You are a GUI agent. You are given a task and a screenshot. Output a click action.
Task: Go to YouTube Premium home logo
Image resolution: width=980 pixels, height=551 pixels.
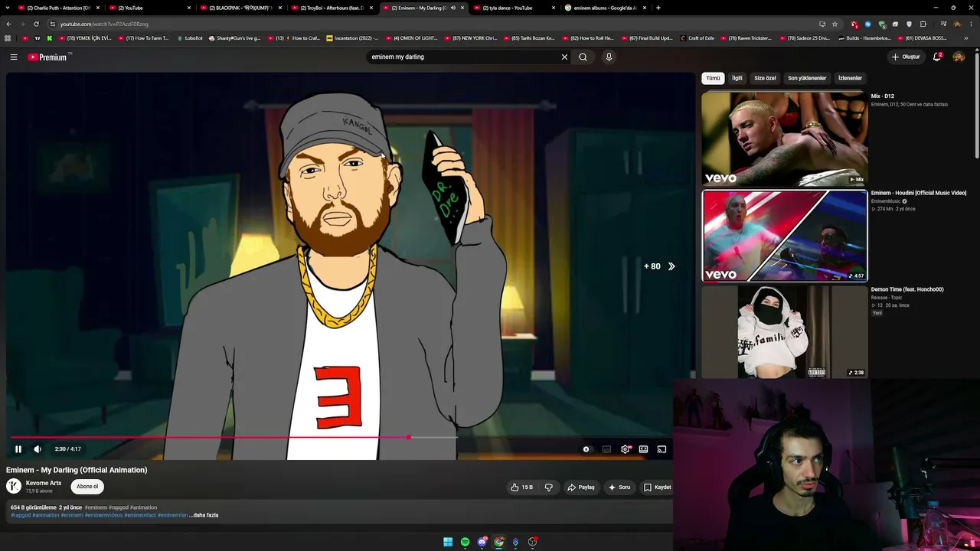pos(47,57)
